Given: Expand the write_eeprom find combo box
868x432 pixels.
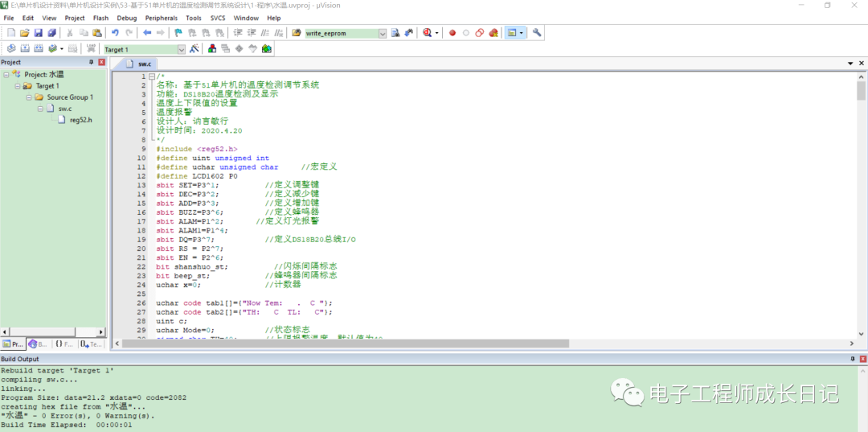Looking at the screenshot, I should click(383, 33).
